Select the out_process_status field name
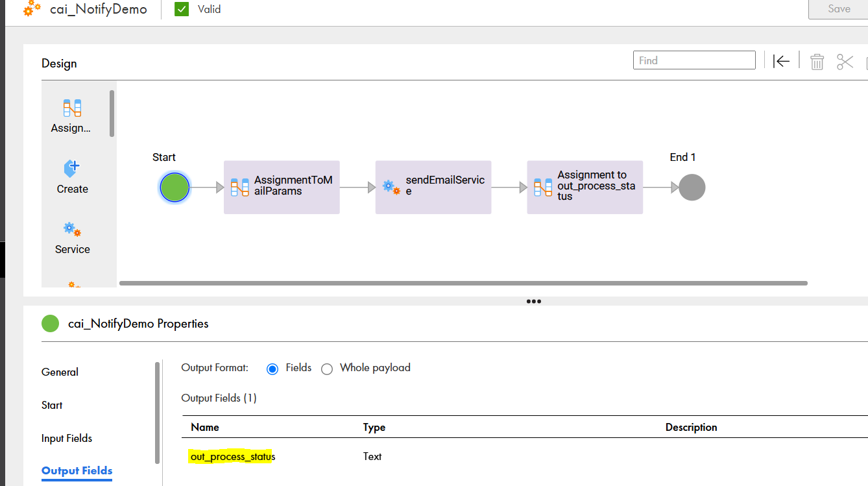This screenshot has width=868, height=486. [x=233, y=457]
